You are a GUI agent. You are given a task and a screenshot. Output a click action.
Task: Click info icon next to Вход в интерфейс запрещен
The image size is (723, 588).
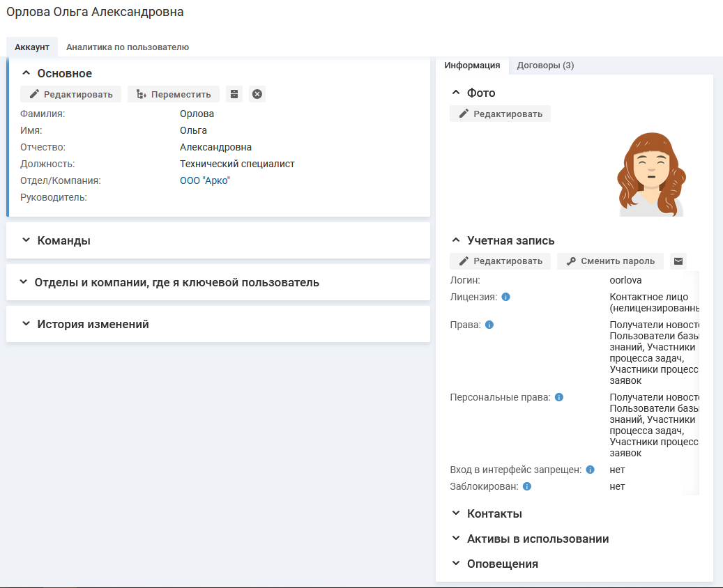pos(590,470)
